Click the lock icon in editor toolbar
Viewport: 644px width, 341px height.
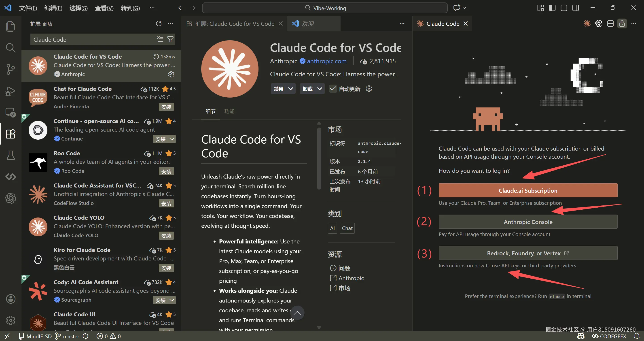pyautogui.click(x=622, y=23)
